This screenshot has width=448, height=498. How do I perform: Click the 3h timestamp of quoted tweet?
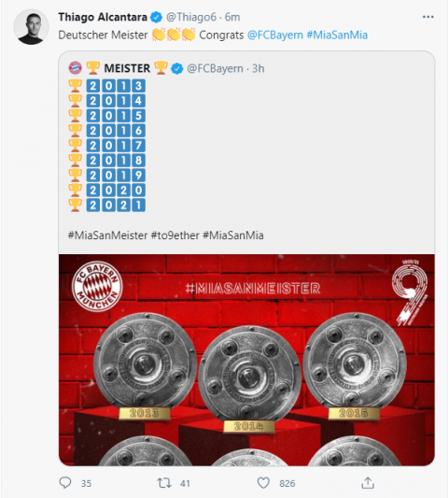pos(258,68)
